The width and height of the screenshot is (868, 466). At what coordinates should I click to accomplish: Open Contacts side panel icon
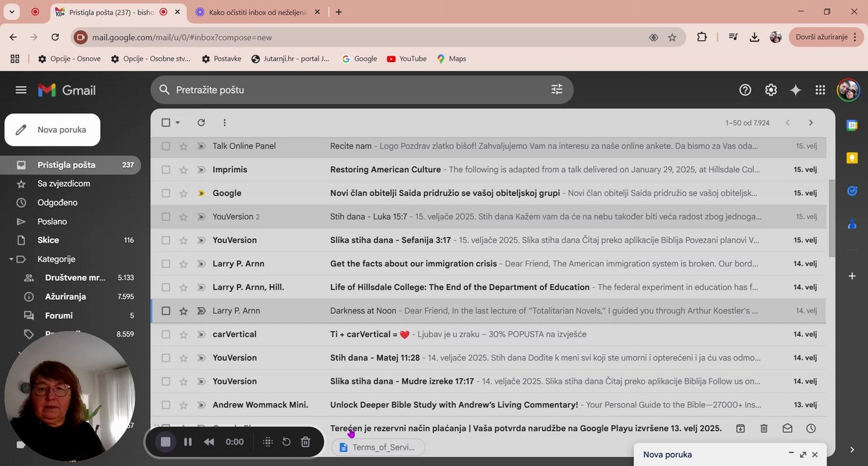point(852,224)
